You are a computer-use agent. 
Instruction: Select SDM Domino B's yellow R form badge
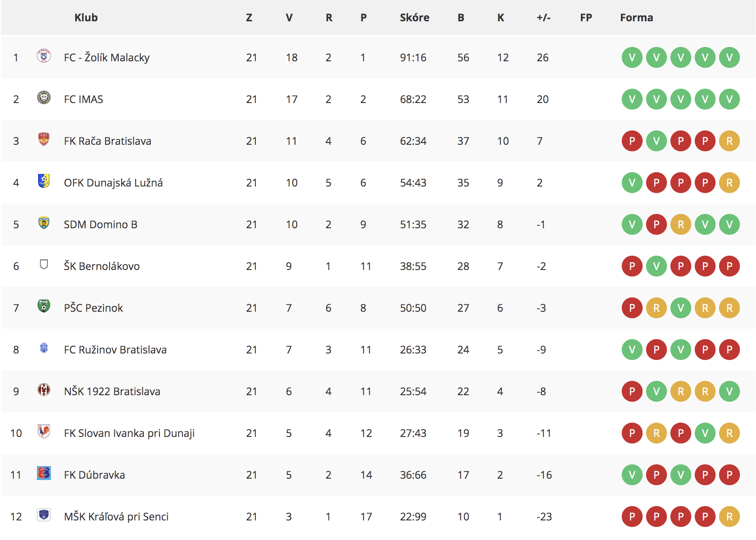click(x=681, y=224)
